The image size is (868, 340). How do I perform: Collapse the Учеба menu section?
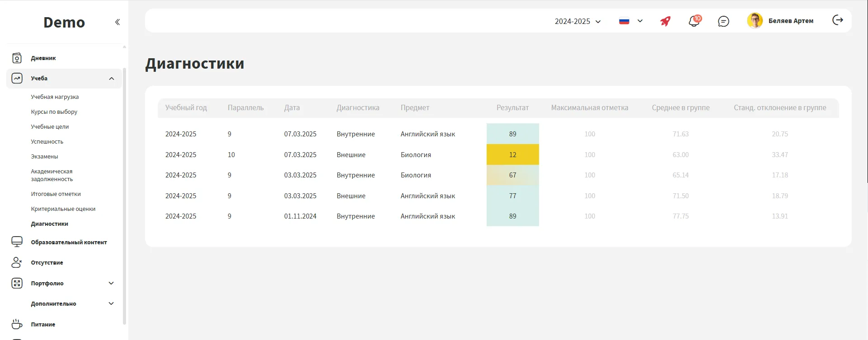click(x=111, y=79)
